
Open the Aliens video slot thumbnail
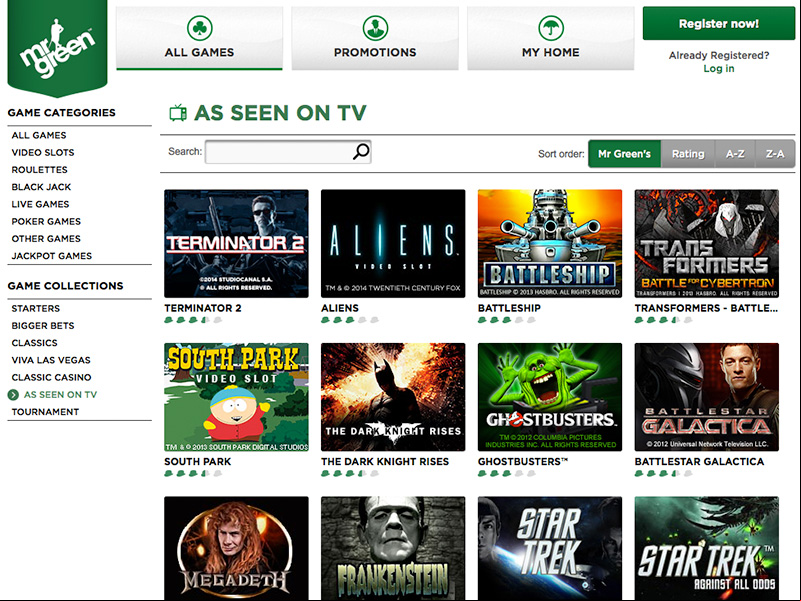point(393,244)
